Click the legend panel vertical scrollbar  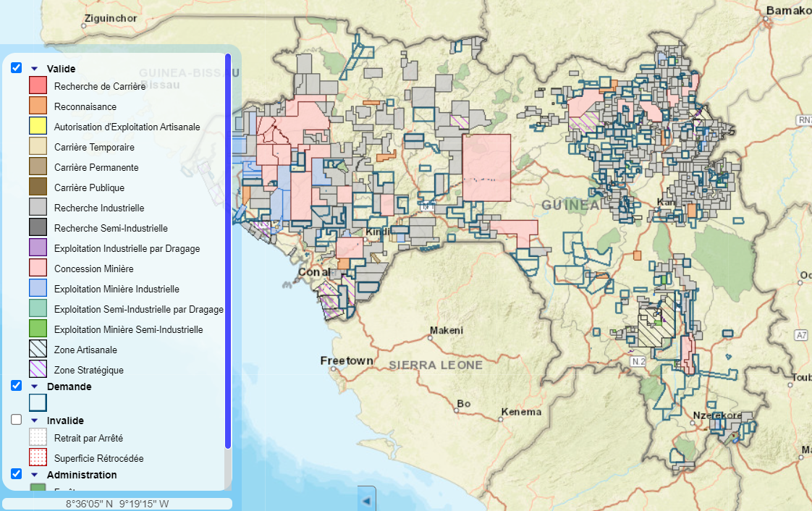point(228,251)
